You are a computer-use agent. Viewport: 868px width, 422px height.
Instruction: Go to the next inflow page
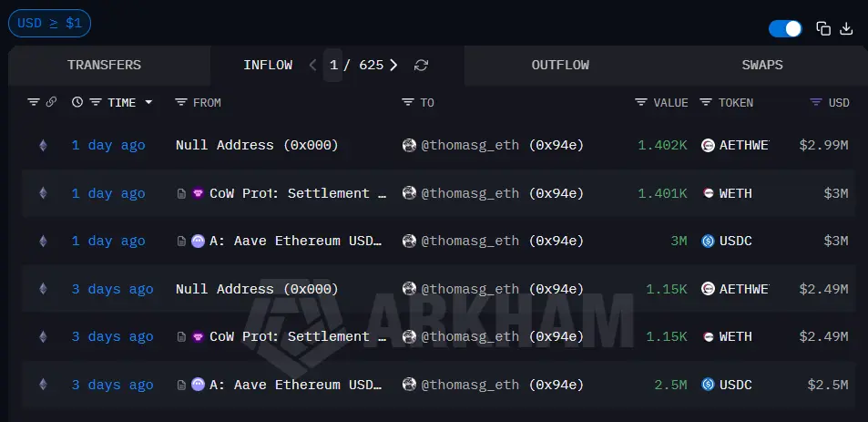(x=393, y=66)
